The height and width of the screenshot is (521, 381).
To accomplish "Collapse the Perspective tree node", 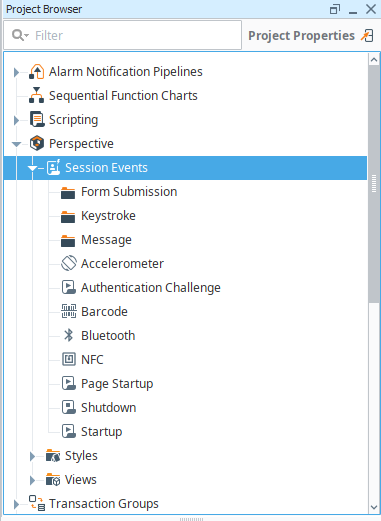I will (16, 144).
